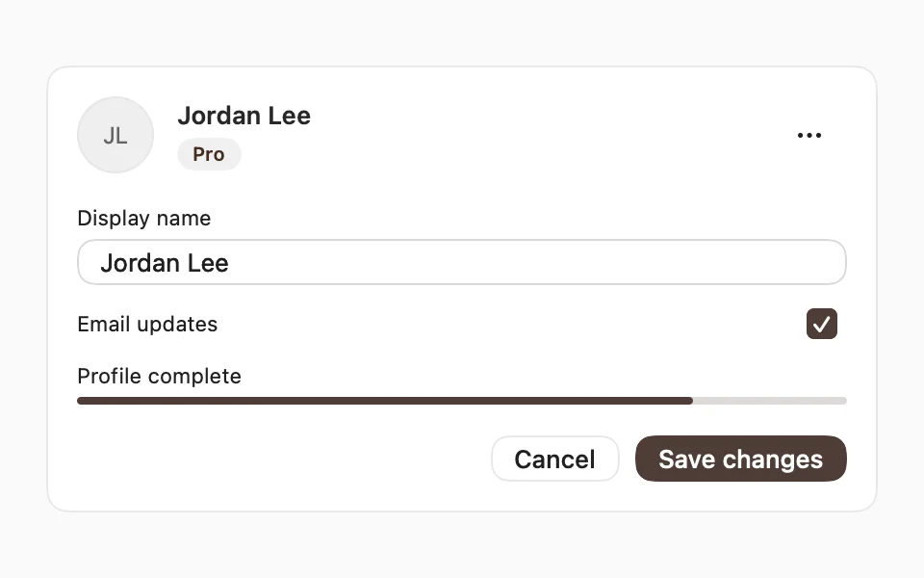Click the unfilled end of the progress bar
This screenshot has height=578, width=924.
click(x=770, y=401)
